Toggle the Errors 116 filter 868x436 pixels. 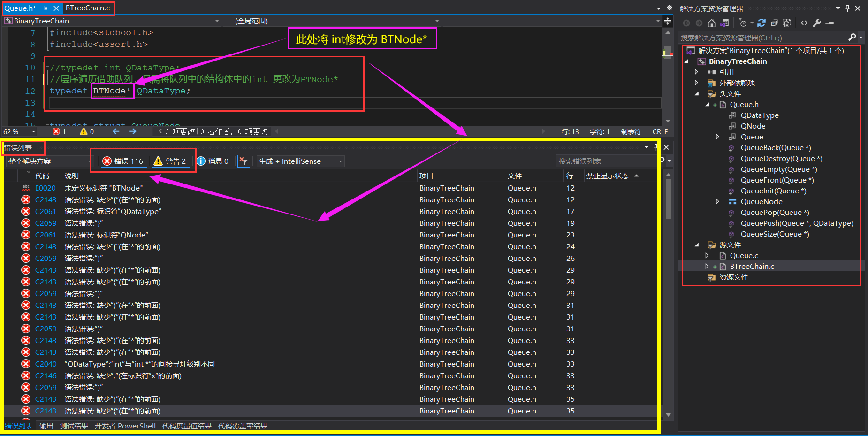(x=124, y=161)
